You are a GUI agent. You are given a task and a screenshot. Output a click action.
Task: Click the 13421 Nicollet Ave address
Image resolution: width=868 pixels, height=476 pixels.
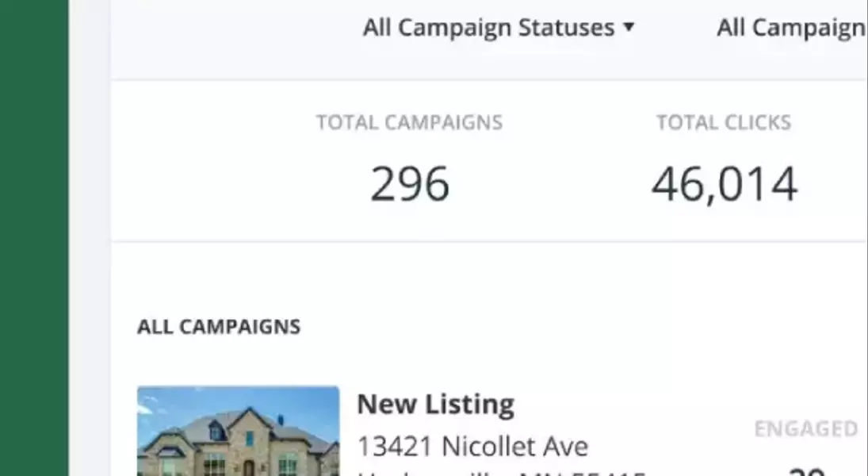click(x=472, y=447)
